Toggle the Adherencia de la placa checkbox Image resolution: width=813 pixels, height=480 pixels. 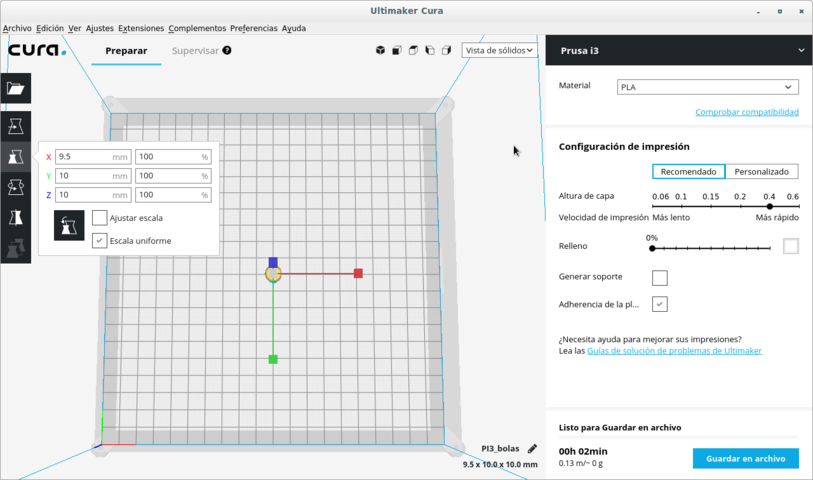pos(660,304)
